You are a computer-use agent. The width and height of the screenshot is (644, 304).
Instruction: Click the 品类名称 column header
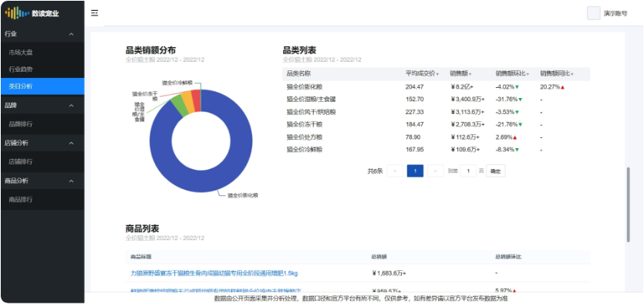[x=298, y=73]
